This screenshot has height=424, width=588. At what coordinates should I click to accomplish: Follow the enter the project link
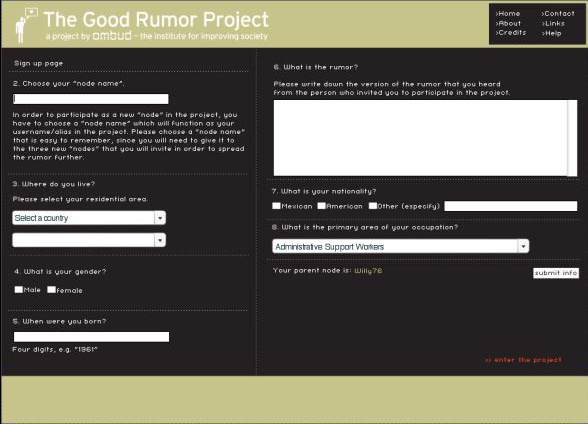(x=524, y=360)
